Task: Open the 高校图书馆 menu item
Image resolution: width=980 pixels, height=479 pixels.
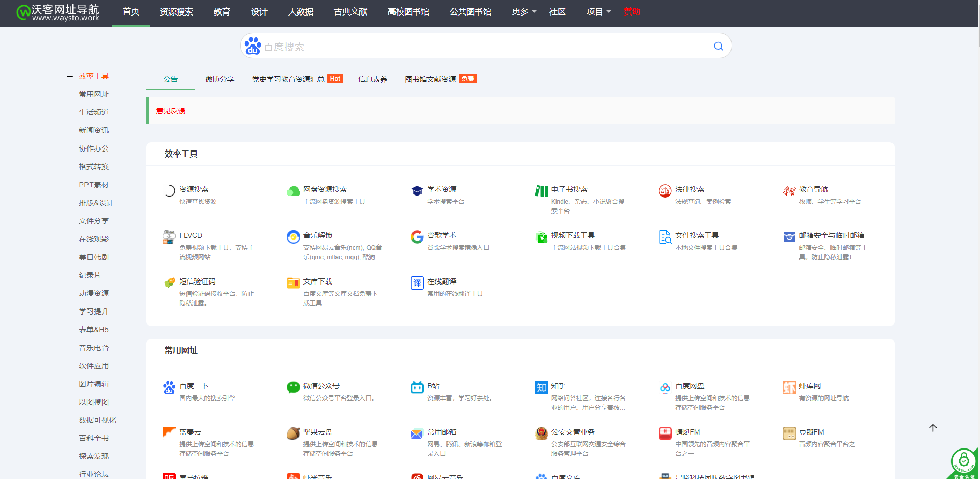Action: 408,11
